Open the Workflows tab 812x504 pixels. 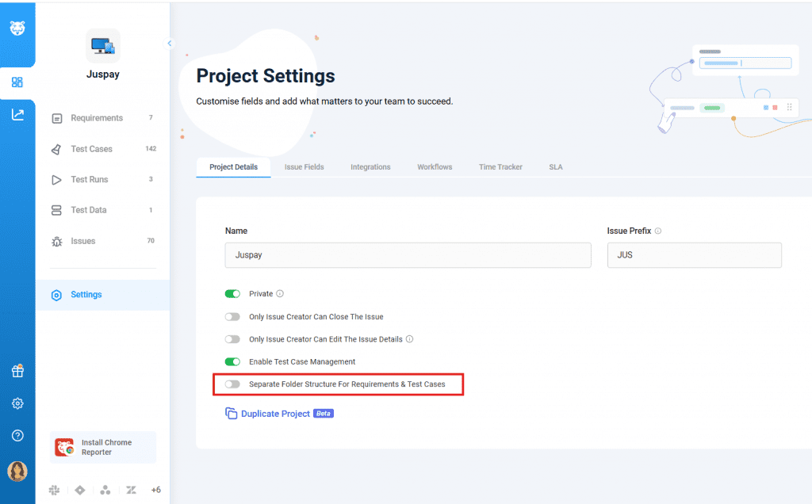[435, 167]
